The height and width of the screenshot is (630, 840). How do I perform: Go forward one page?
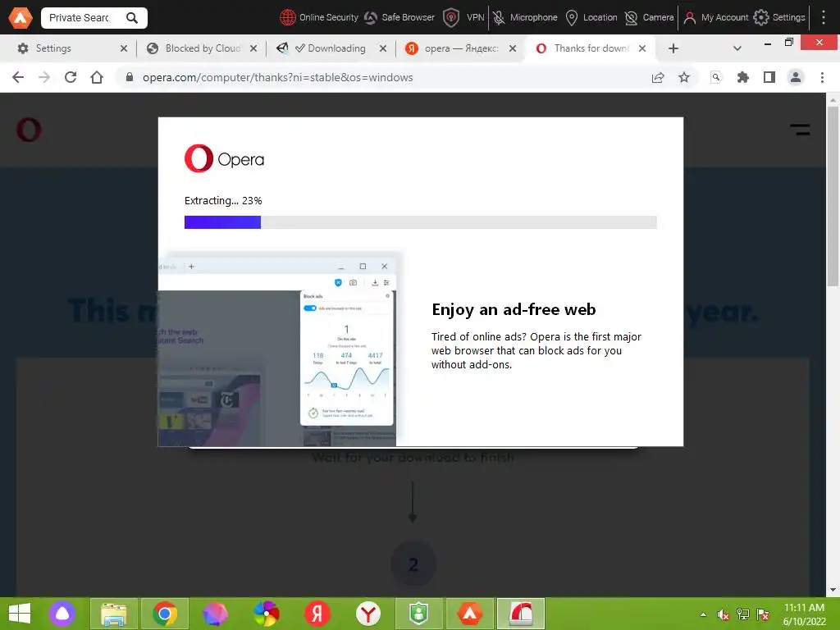click(x=44, y=77)
